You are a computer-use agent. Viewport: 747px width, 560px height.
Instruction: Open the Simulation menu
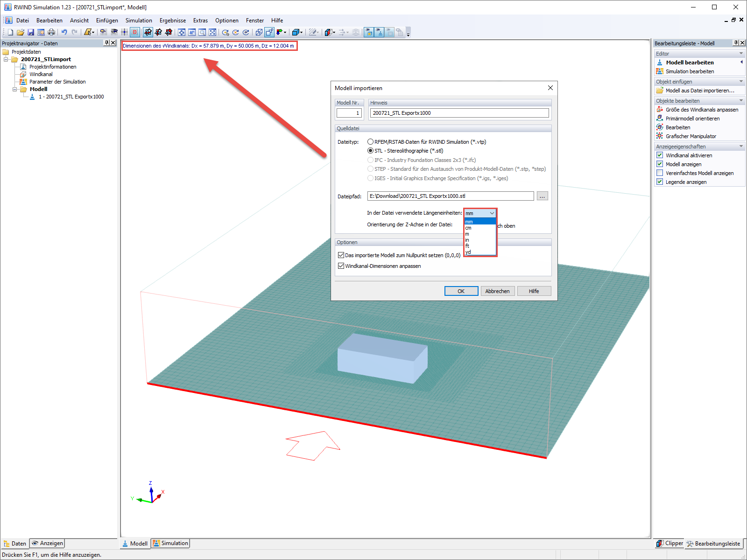138,20
